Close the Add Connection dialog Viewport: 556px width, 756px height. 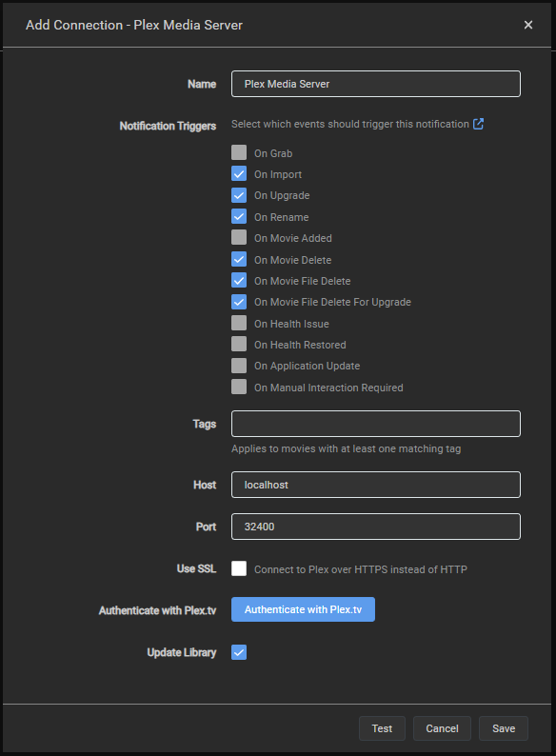[528, 25]
